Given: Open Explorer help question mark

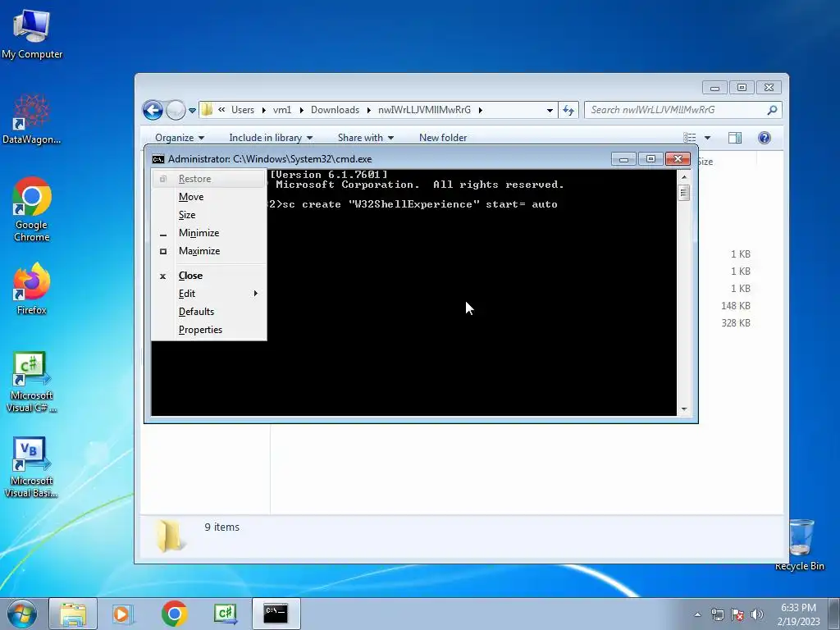Looking at the screenshot, I should pyautogui.click(x=765, y=138).
